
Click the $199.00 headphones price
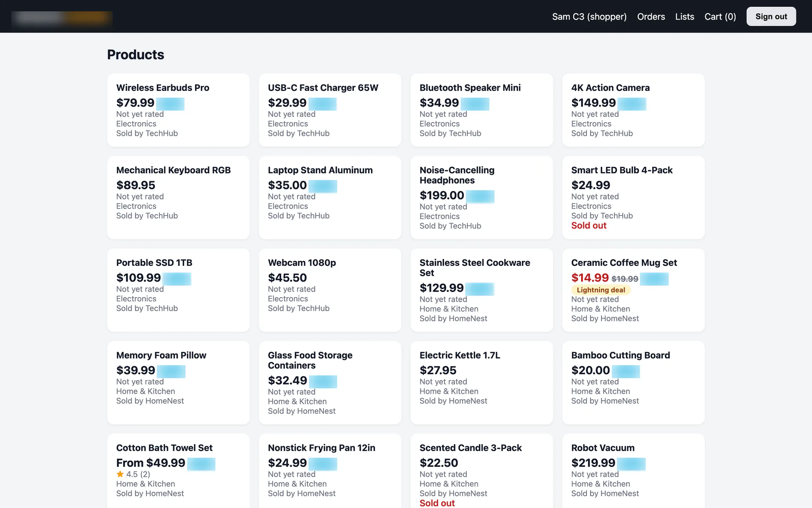[x=442, y=196]
